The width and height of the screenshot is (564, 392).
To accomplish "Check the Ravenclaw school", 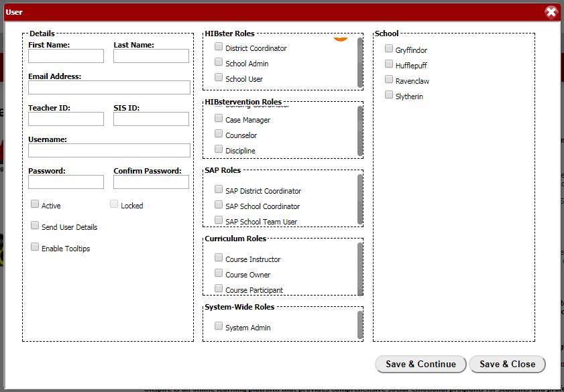I will coord(388,79).
